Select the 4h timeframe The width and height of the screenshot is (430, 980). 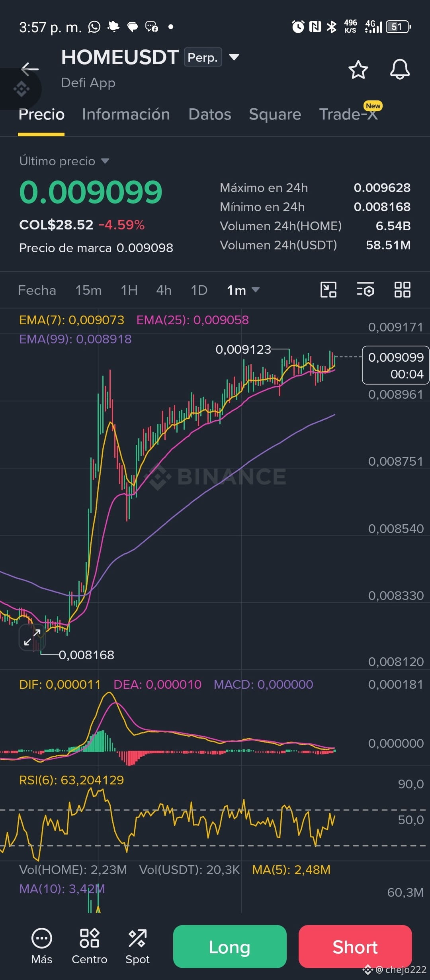coord(164,290)
